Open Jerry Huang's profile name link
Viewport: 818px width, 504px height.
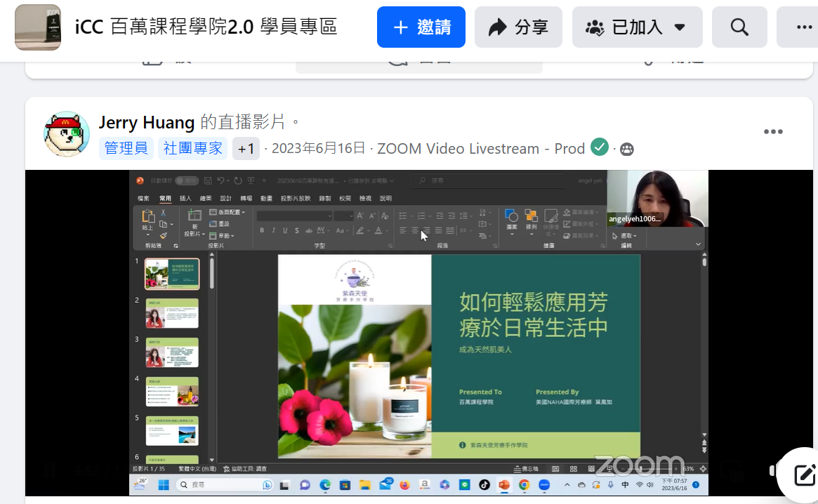pyautogui.click(x=146, y=122)
